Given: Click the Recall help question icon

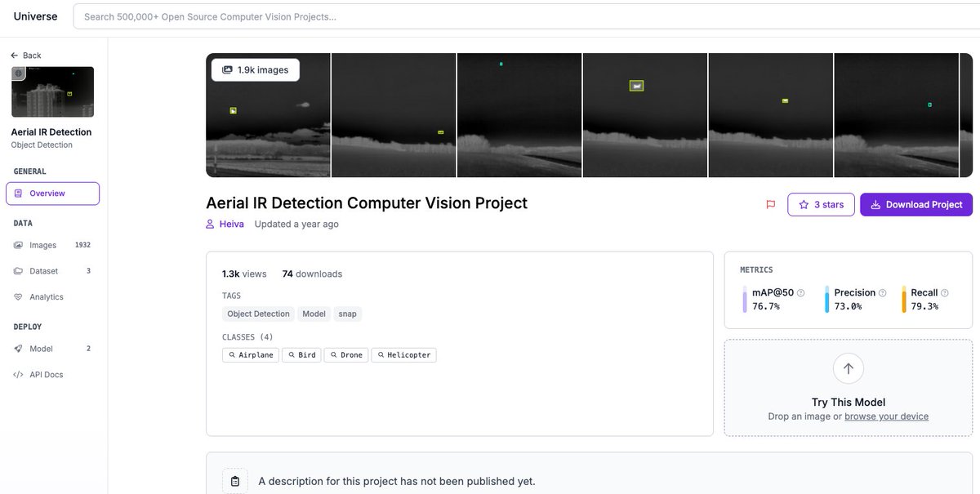Looking at the screenshot, I should click(945, 293).
